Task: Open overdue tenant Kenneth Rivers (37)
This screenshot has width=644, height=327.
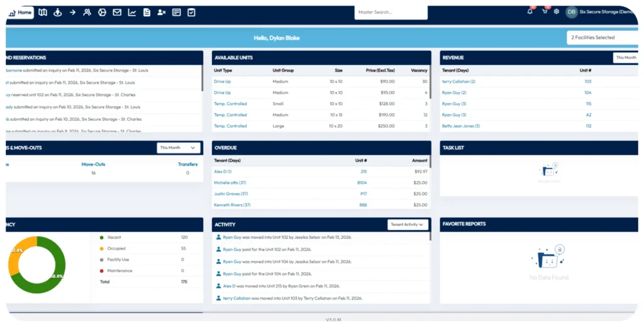Action: click(232, 204)
